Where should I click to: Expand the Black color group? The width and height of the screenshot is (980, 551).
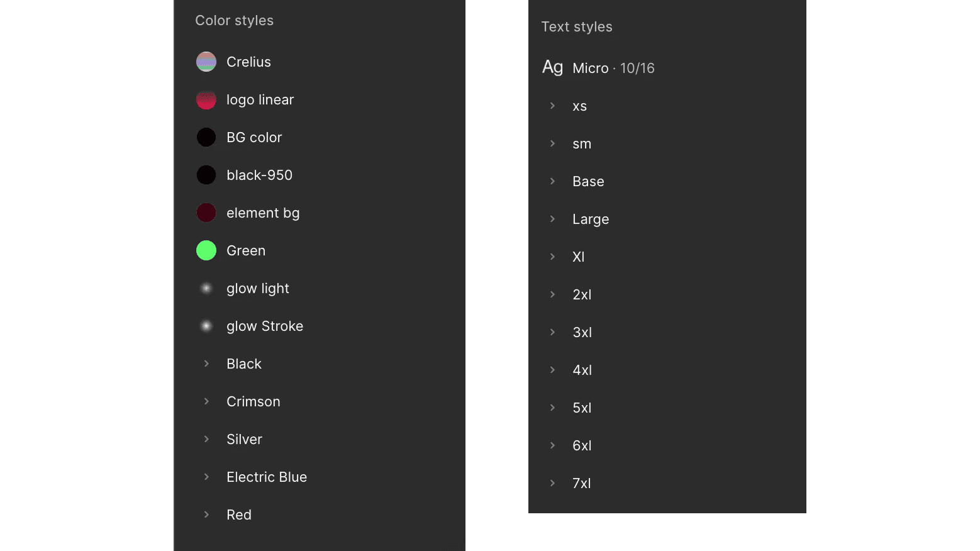[x=206, y=364]
